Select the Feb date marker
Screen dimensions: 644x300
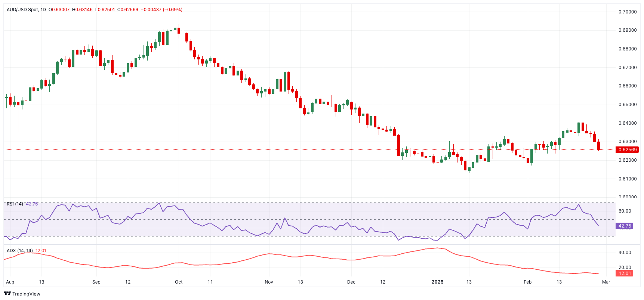(527, 282)
